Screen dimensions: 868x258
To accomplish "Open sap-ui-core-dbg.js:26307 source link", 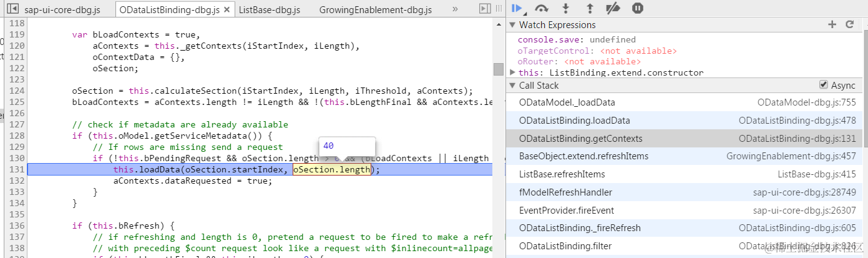I will (x=804, y=211).
